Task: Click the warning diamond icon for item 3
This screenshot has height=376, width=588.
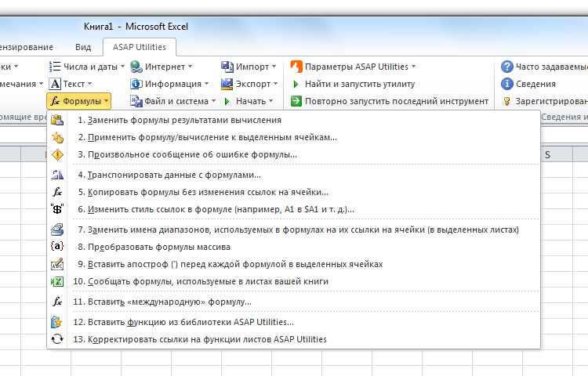Action: click(57, 154)
